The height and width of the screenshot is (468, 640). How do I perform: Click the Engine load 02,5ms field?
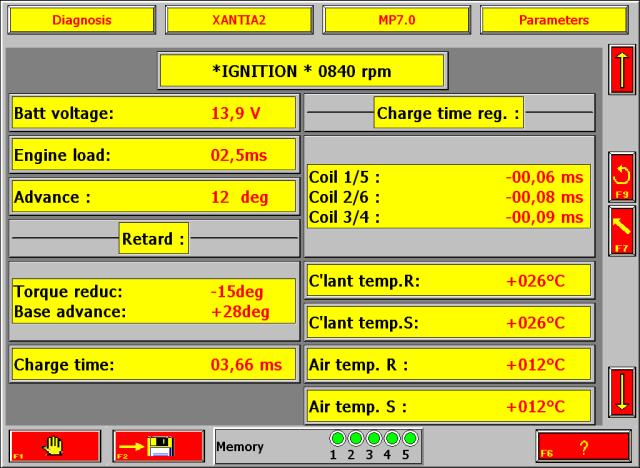(x=154, y=155)
